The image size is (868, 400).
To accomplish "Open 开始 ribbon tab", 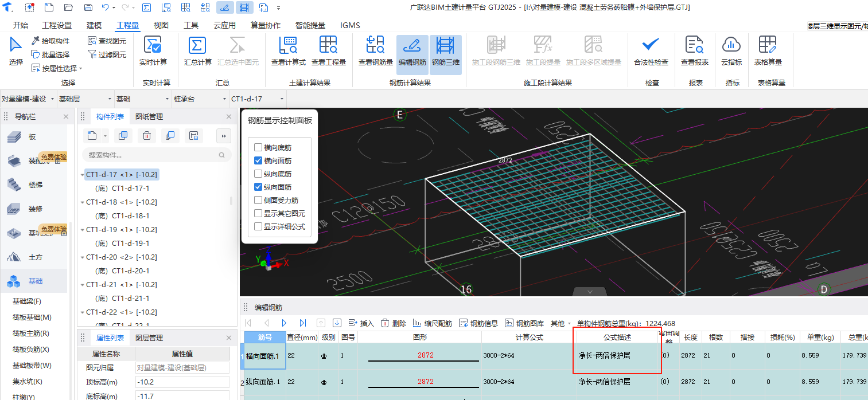I will click(x=20, y=25).
